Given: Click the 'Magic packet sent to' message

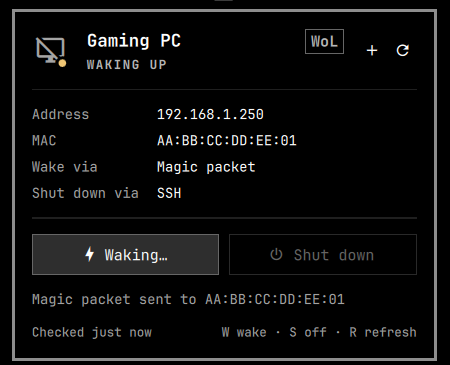Looking at the screenshot, I should coord(188,299).
